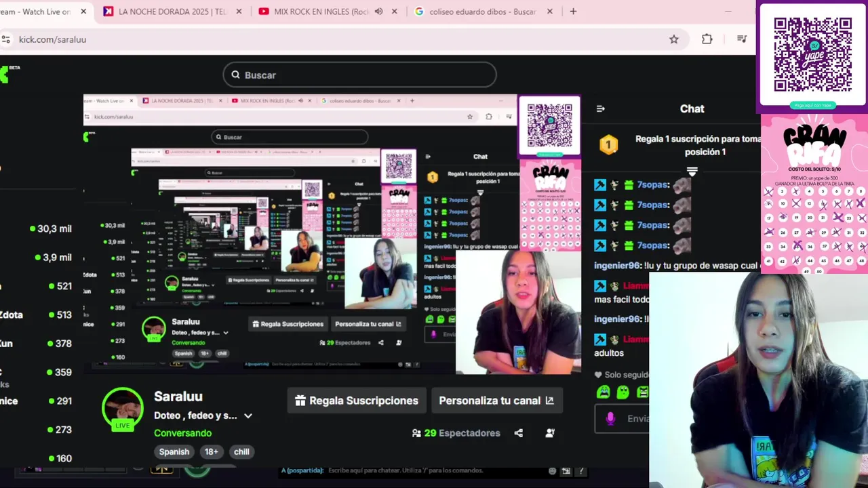Open the browser media control icon
This screenshot has height=488, width=868.
click(742, 39)
